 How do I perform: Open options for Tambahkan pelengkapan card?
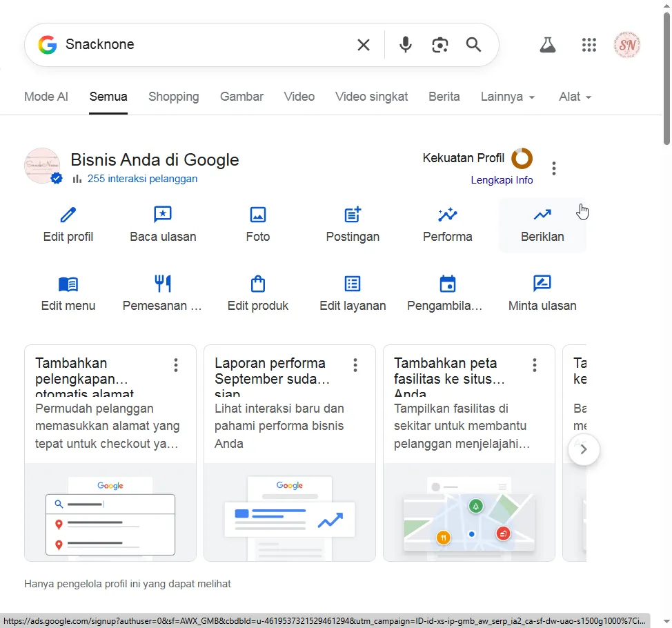(x=176, y=365)
